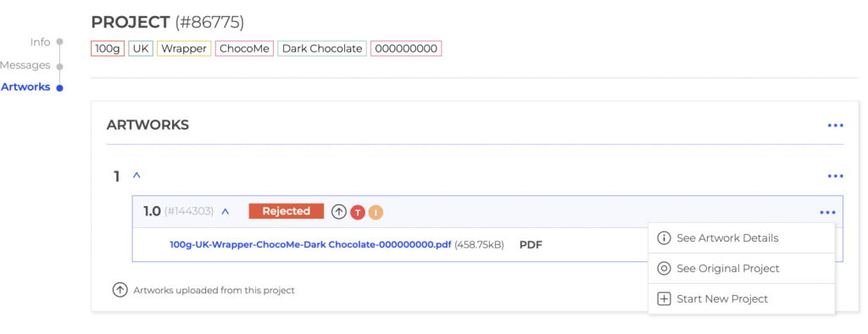This screenshot has width=868, height=334.
Task: Select Start New Project option
Action: pos(741,299)
